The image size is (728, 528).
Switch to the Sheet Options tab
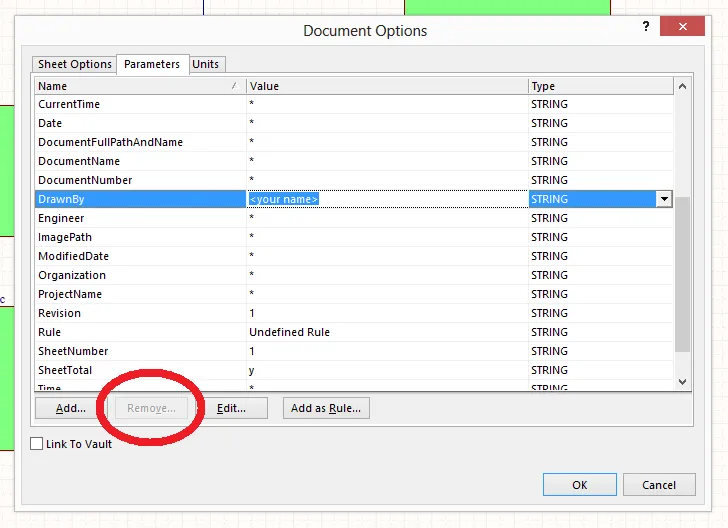[75, 64]
